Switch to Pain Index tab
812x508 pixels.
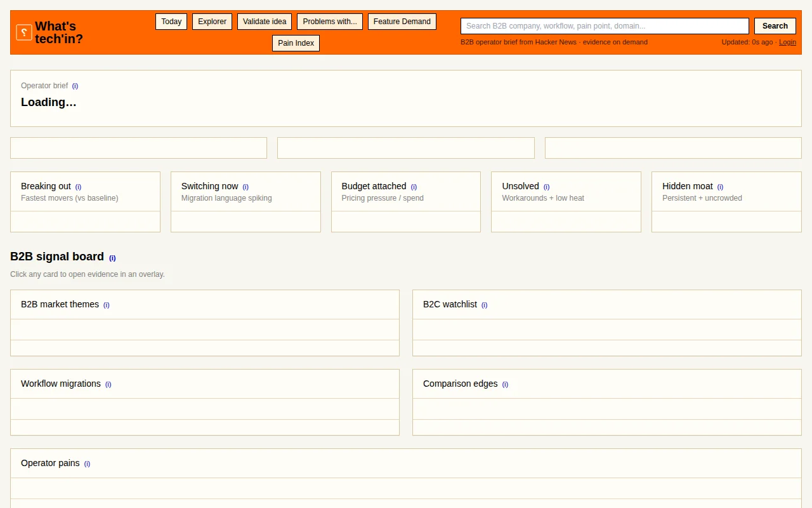pyautogui.click(x=296, y=43)
